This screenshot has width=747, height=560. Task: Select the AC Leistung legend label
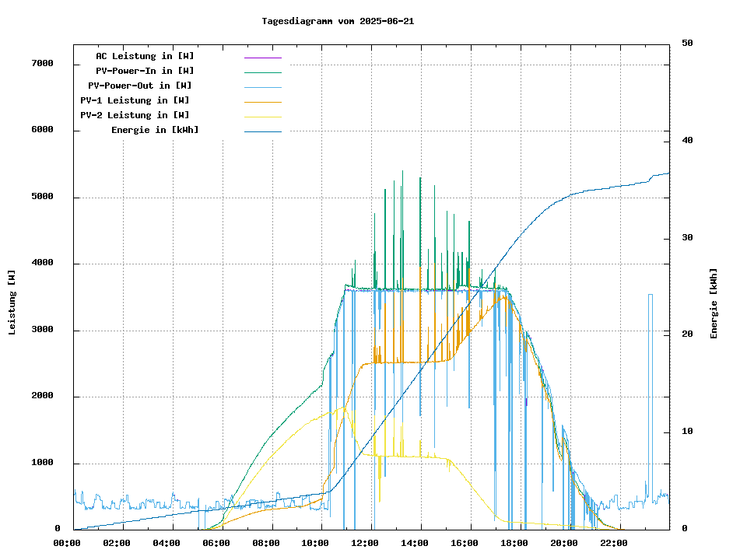pos(145,56)
